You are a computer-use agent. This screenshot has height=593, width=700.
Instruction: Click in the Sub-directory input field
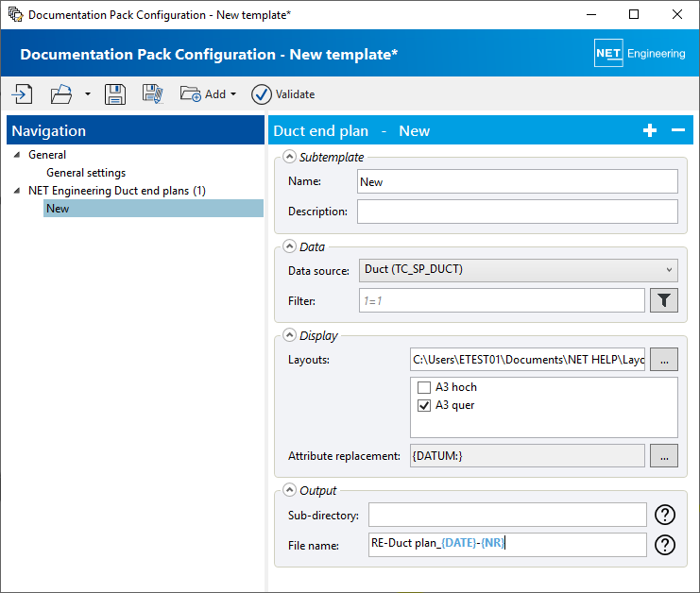pos(507,515)
